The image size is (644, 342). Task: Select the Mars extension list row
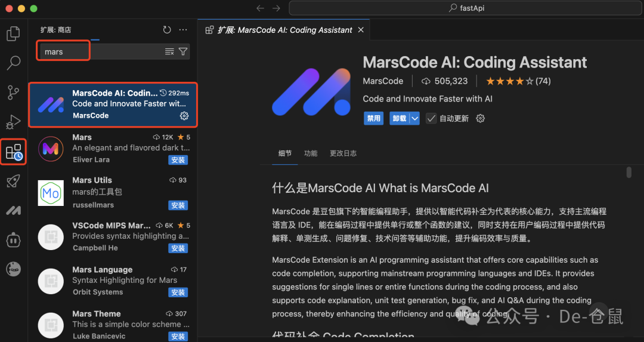[113, 149]
